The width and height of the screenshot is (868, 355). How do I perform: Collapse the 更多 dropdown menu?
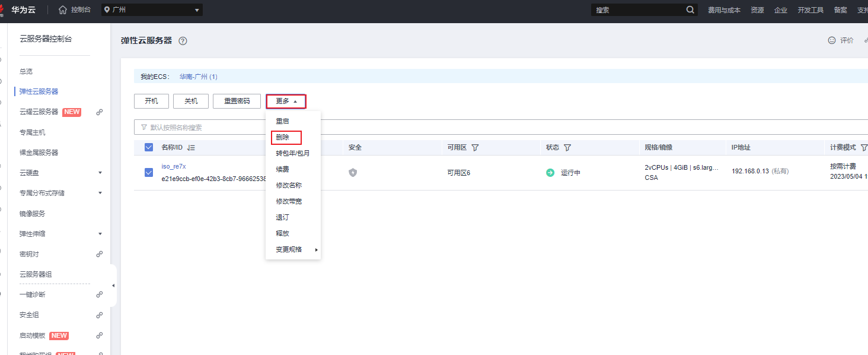pyautogui.click(x=286, y=101)
